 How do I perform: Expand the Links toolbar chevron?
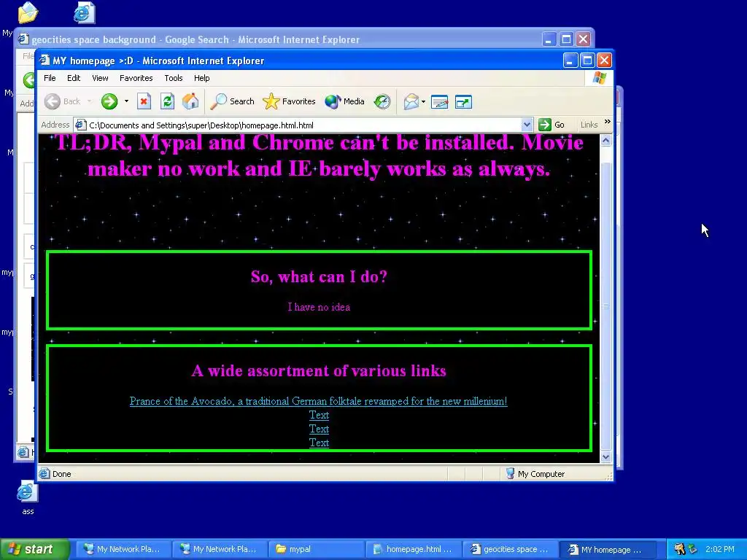[608, 122]
